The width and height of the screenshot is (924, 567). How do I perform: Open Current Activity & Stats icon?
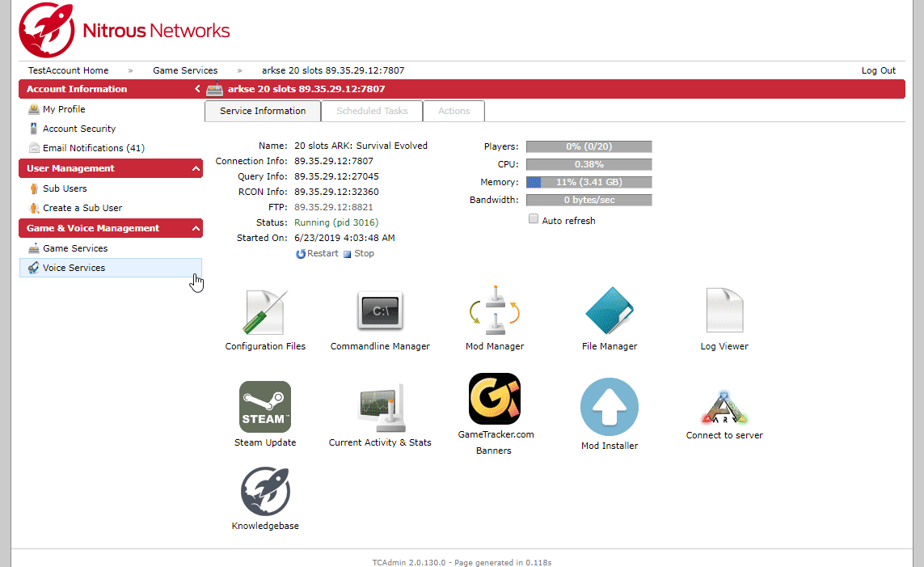point(382,408)
